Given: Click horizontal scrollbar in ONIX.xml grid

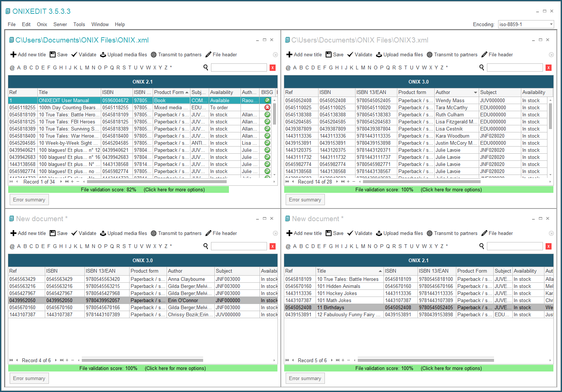Looking at the screenshot, I should 157,182.
